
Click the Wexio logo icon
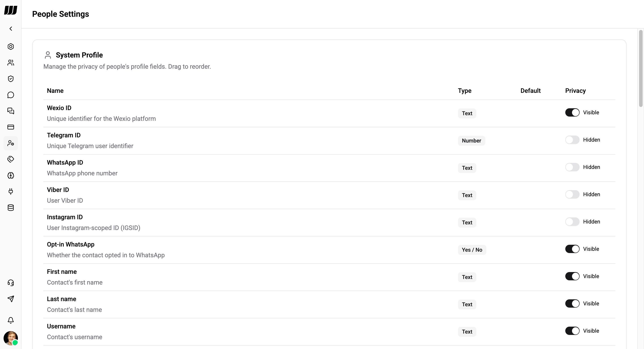(11, 10)
